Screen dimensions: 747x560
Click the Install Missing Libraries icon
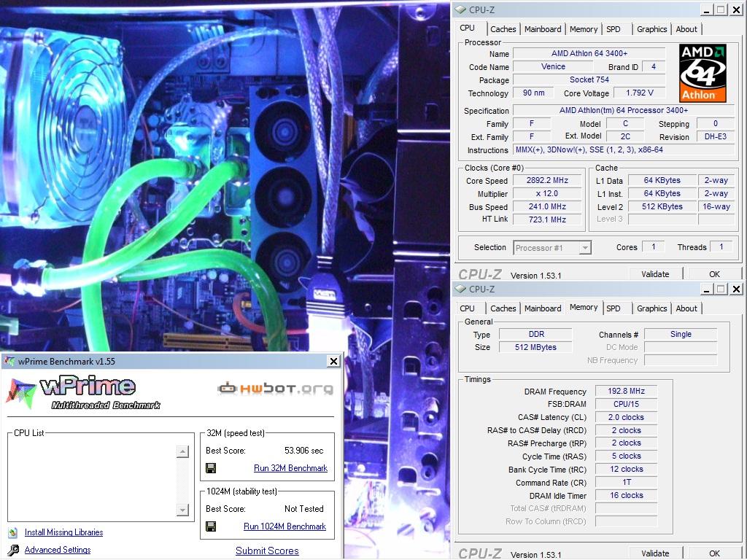click(13, 532)
